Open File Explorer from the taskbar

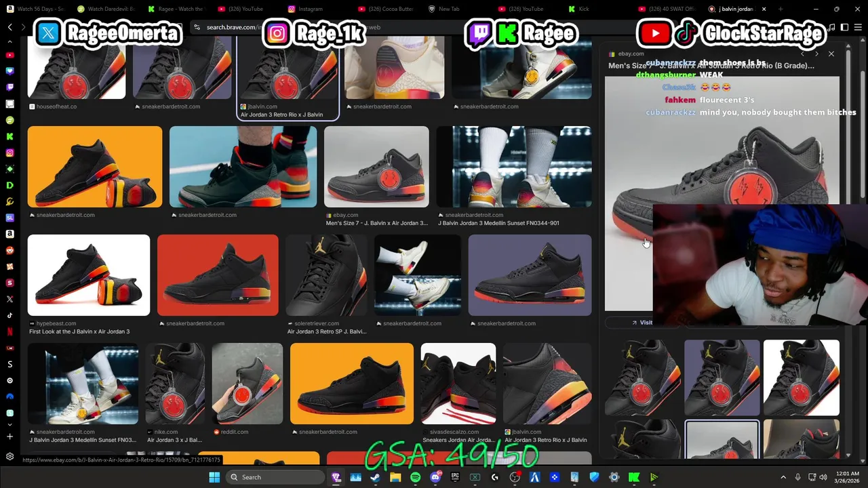point(395,477)
